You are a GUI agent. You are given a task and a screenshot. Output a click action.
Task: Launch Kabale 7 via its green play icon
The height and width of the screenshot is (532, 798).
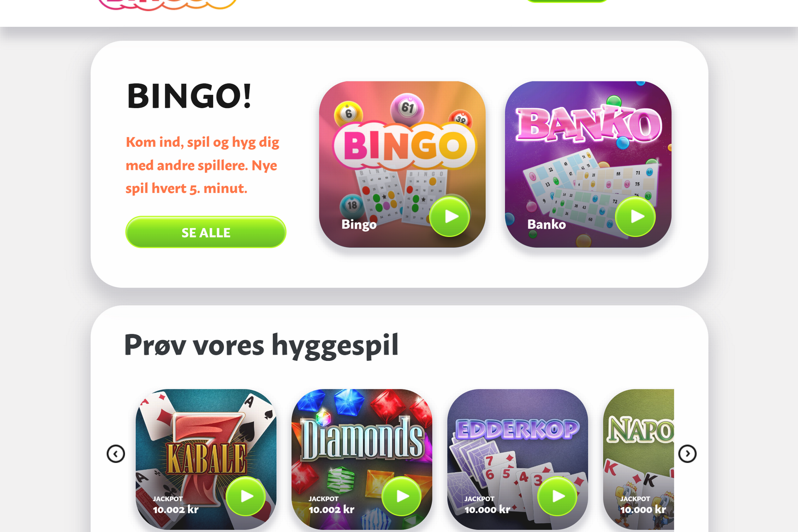click(x=246, y=496)
